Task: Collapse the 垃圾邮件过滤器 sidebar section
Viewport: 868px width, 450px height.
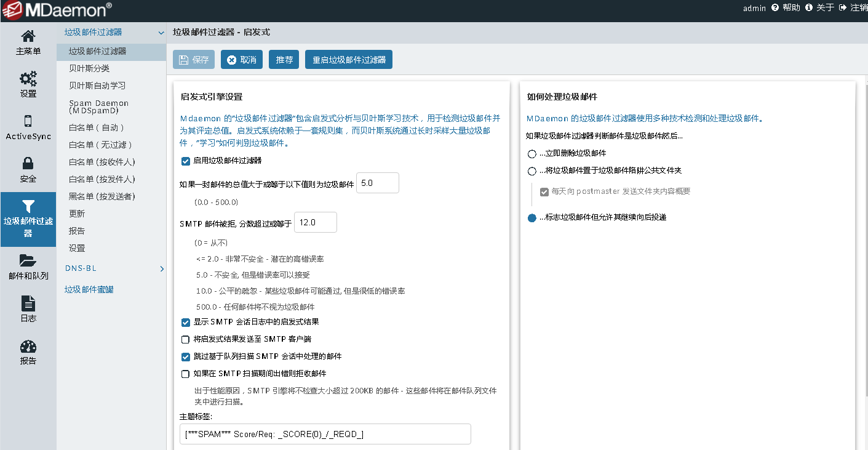Action: pyautogui.click(x=161, y=33)
